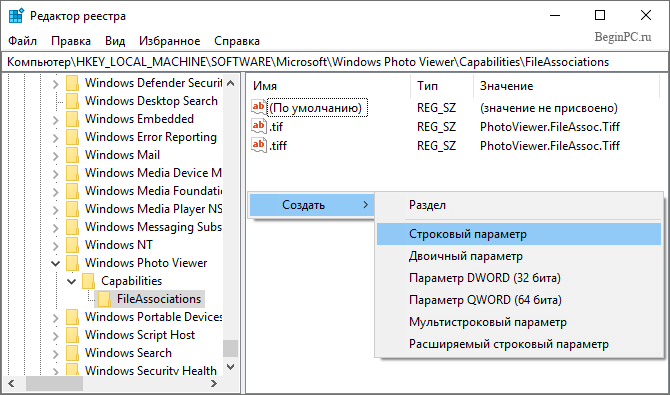Choose Создать in the context menu
The image size is (670, 395).
click(311, 205)
